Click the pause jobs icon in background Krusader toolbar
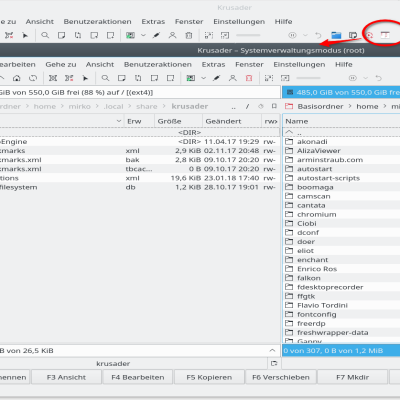Viewport: 400px width, 400px height. (292, 35)
